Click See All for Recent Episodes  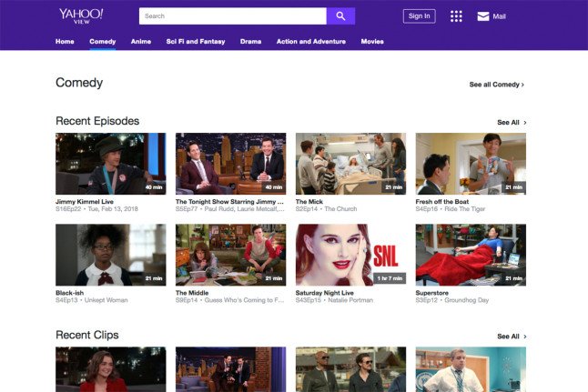tap(512, 123)
